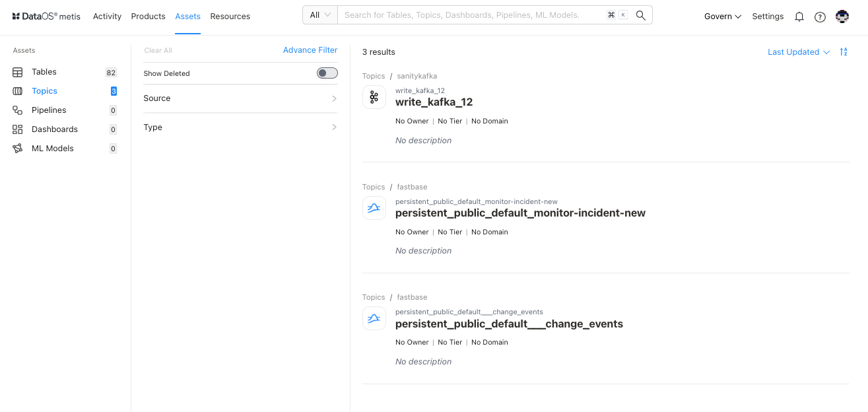This screenshot has height=412, width=868.
Task: Click fastbase breadcrumb above change_events
Action: [x=413, y=298]
